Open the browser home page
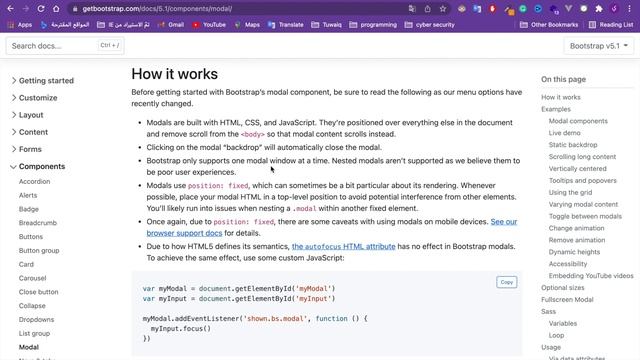The width and height of the screenshot is (640, 360). (x=56, y=9)
